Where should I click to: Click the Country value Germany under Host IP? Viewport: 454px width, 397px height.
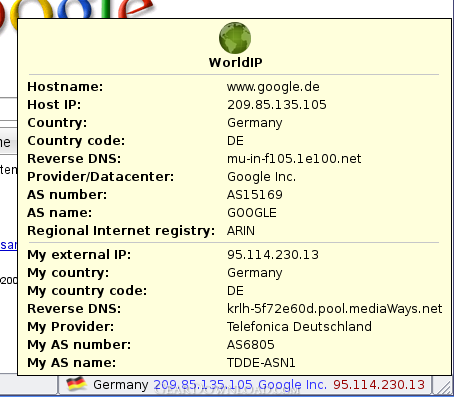(255, 123)
